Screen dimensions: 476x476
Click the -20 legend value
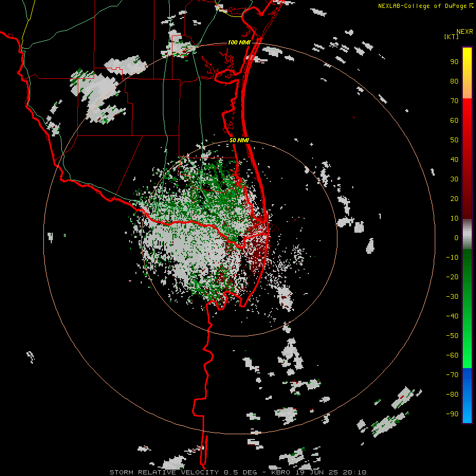point(452,277)
